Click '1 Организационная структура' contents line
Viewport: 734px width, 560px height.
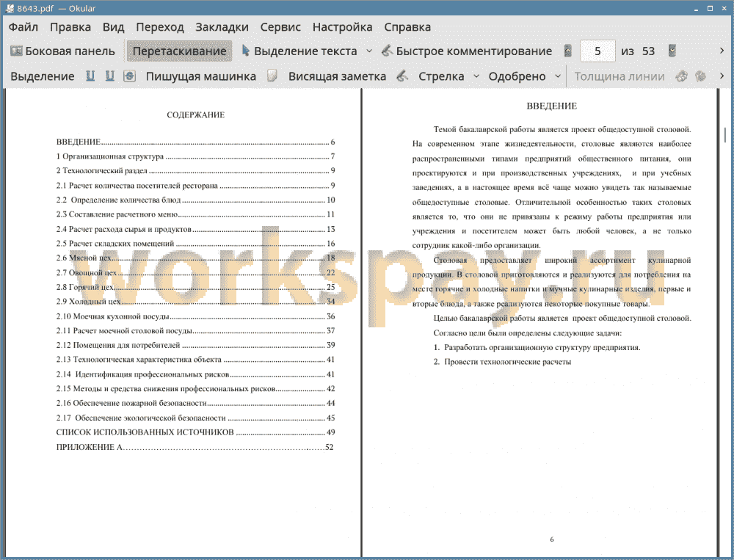[195, 156]
